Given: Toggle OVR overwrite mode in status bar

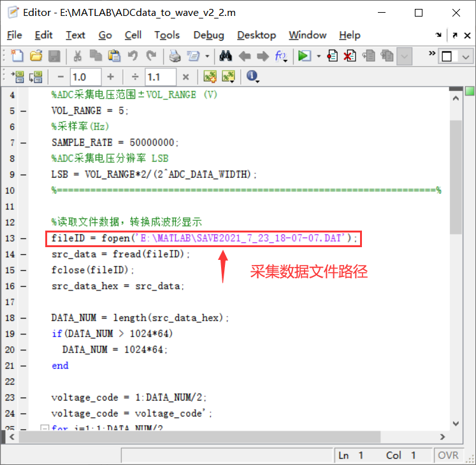Looking at the screenshot, I should (x=448, y=455).
